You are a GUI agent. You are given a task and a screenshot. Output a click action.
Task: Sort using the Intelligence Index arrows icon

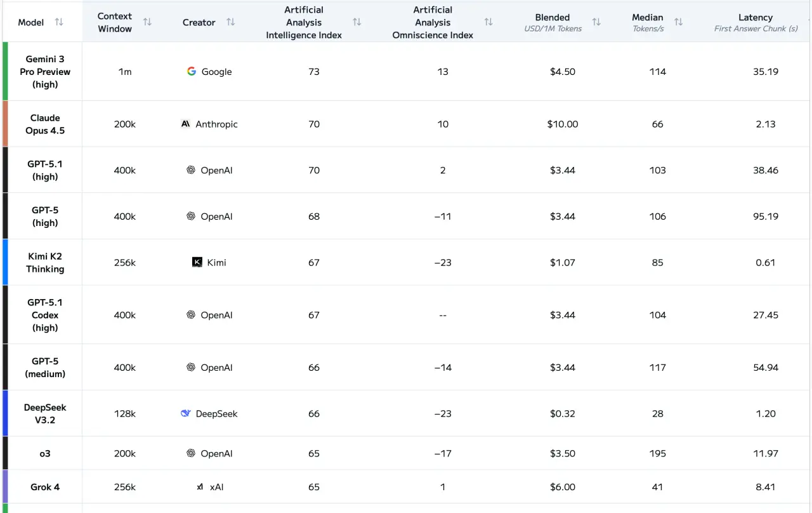[x=357, y=22]
